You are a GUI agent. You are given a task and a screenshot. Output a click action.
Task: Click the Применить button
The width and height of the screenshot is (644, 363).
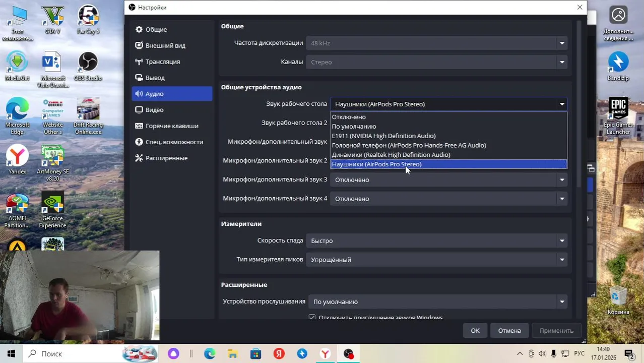pos(556,331)
